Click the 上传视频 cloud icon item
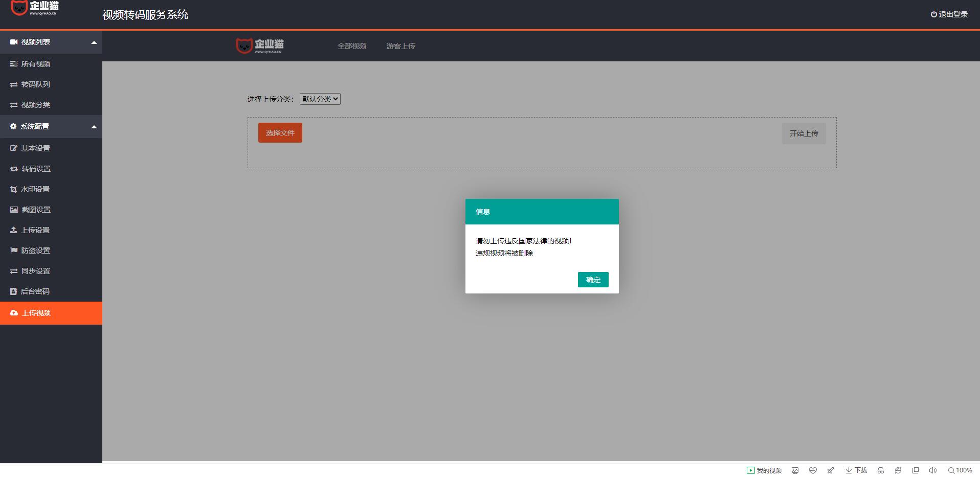The image size is (980, 477). tap(36, 313)
